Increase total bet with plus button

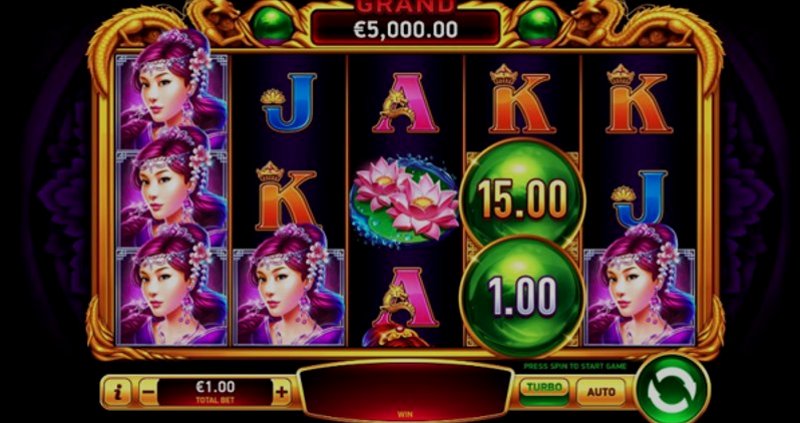(282, 392)
